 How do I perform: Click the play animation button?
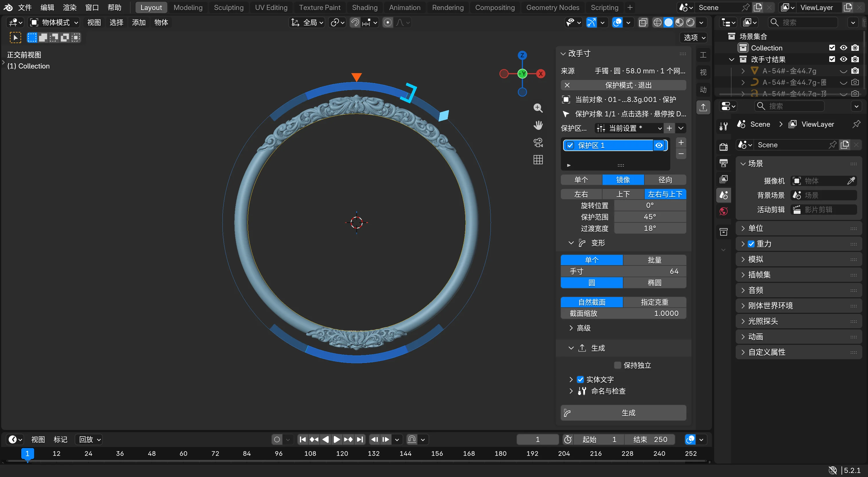coord(337,439)
